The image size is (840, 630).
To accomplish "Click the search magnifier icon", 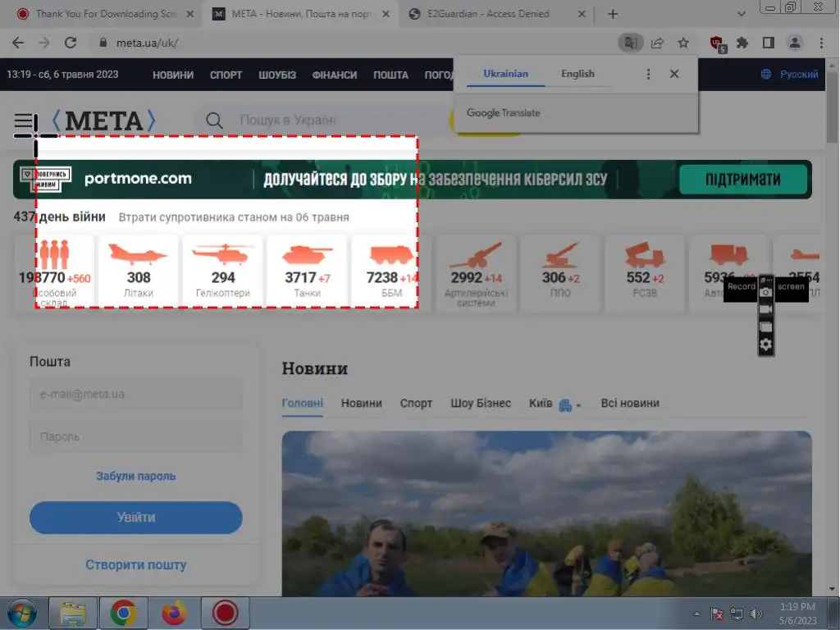I will (x=214, y=121).
